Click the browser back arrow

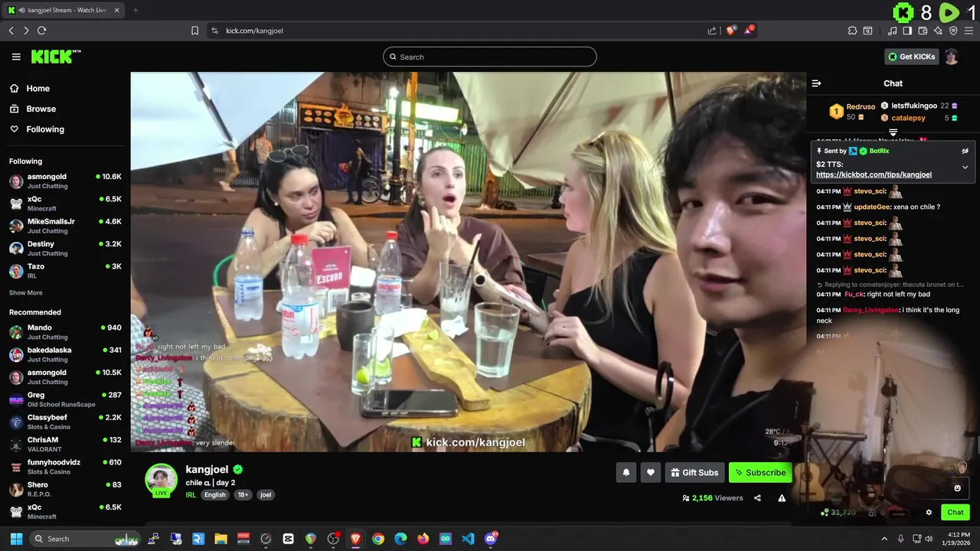pos(11,31)
